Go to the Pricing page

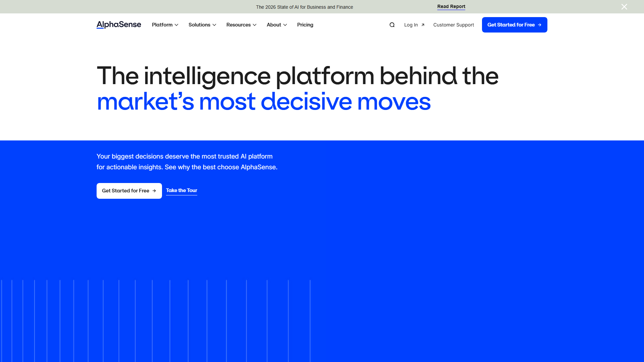(305, 25)
